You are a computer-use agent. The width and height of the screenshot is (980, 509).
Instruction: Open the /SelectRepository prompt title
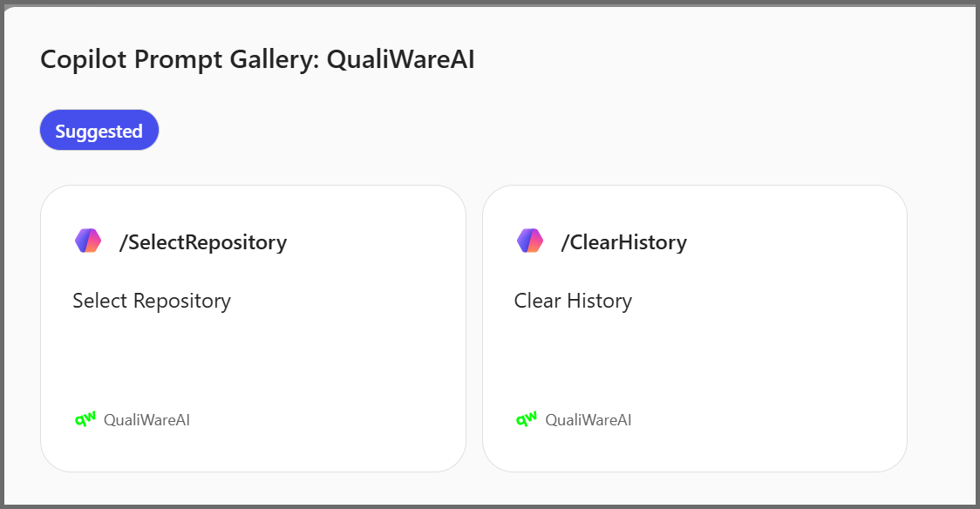click(x=202, y=242)
